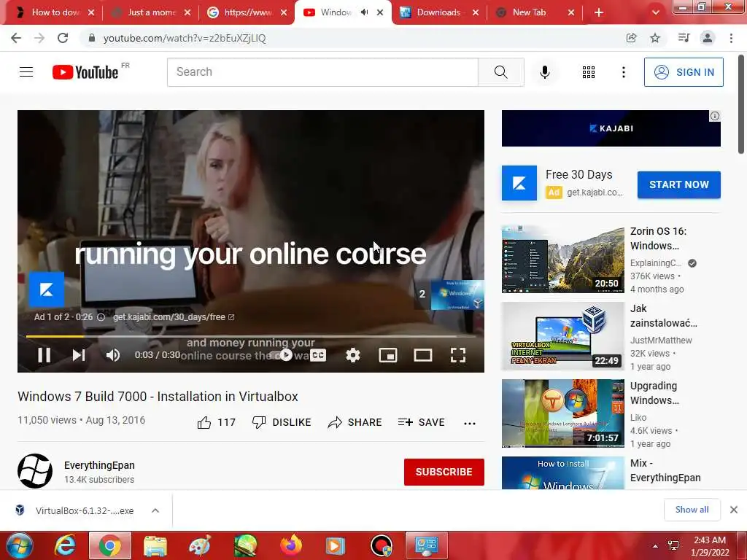Click the video progress bar
This screenshot has width=747, height=560.
251,336
